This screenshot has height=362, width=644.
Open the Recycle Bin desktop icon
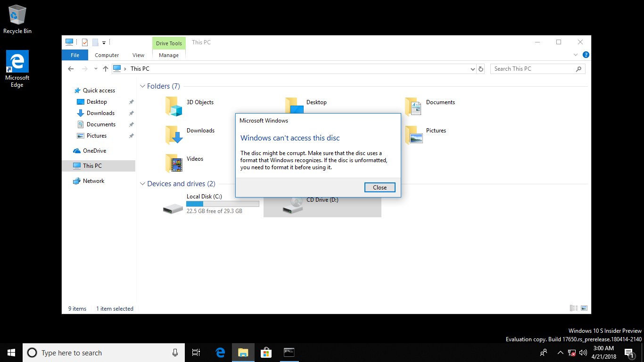click(x=17, y=20)
